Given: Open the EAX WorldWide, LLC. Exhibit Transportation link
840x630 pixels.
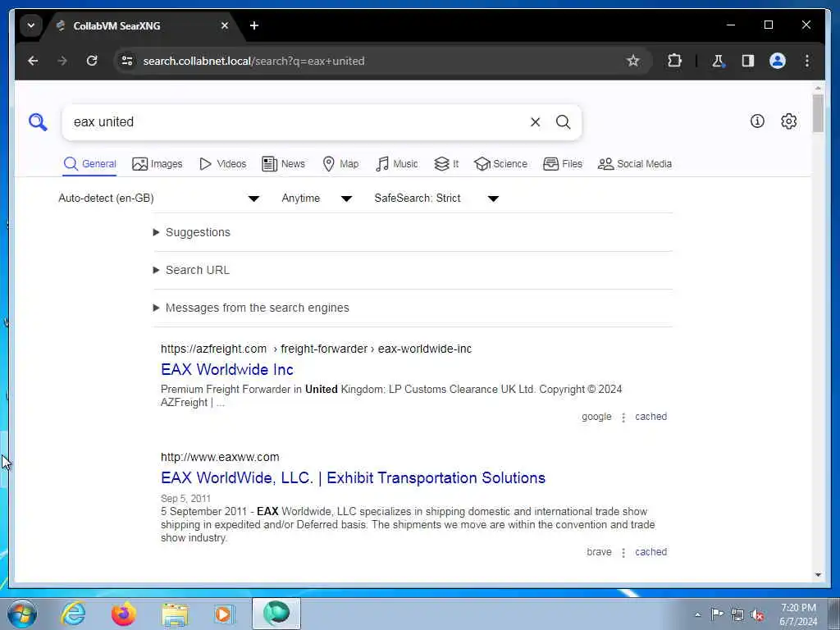Looking at the screenshot, I should tap(353, 478).
